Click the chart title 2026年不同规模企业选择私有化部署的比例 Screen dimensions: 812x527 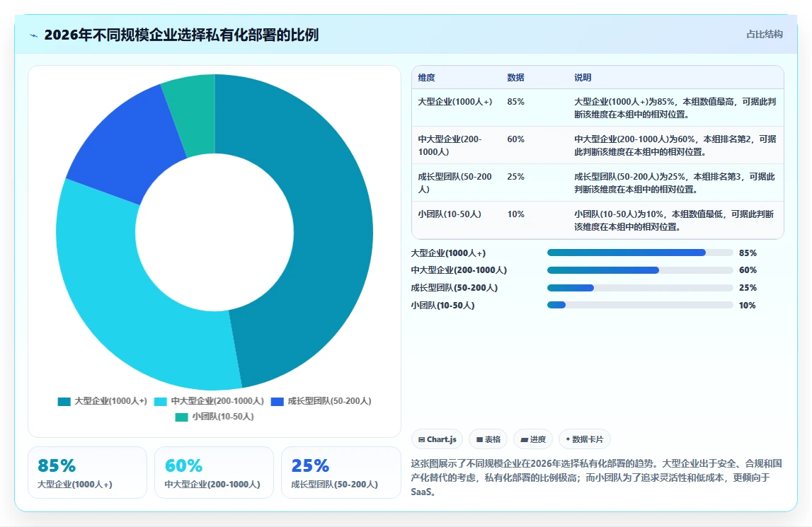[181, 35]
